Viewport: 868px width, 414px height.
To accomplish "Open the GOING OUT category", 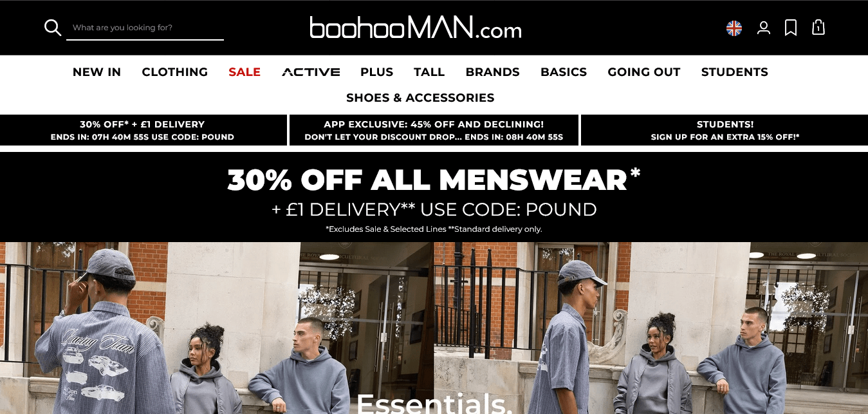I will click(644, 72).
